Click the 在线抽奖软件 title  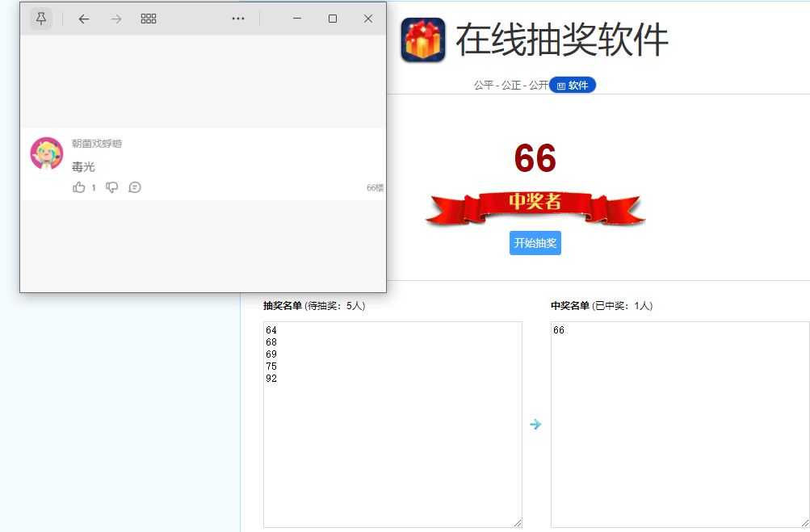pyautogui.click(x=561, y=40)
